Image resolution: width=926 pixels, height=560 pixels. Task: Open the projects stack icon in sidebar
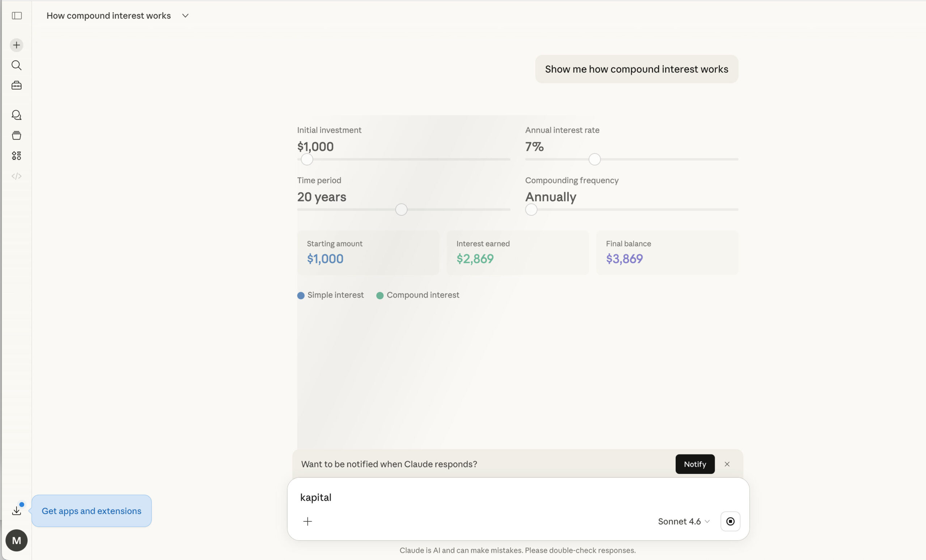pyautogui.click(x=17, y=135)
